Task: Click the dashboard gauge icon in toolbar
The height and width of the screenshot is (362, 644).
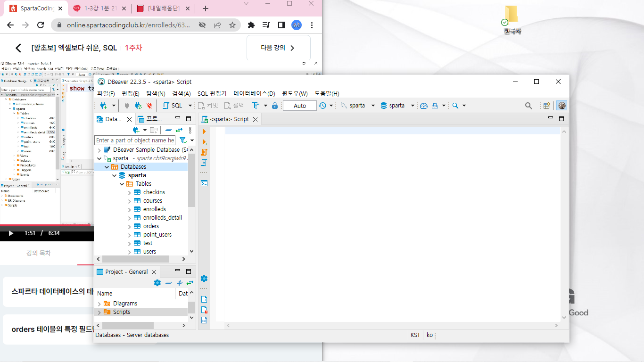Action: (x=424, y=106)
